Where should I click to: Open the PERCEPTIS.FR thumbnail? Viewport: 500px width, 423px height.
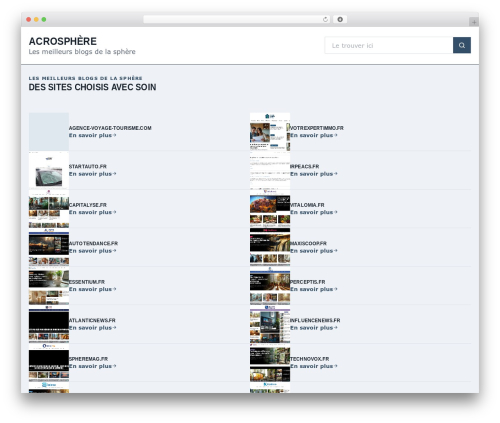point(270,286)
